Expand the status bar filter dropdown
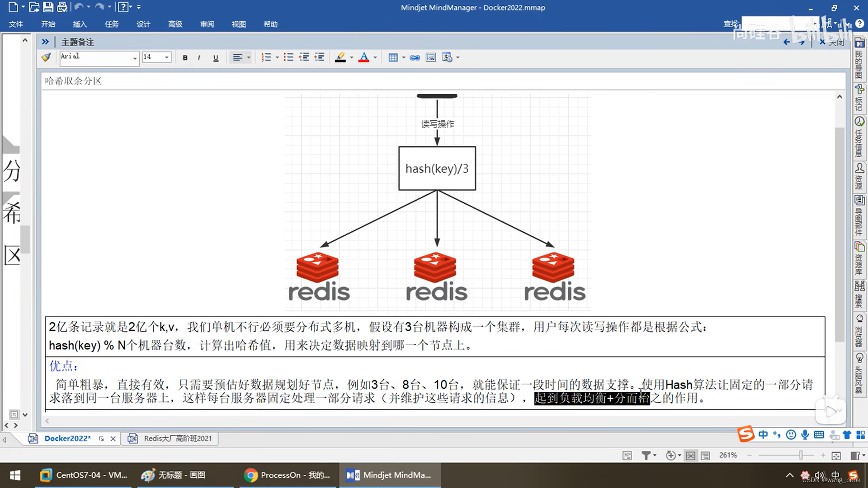This screenshot has width=868, height=488. pos(655,455)
